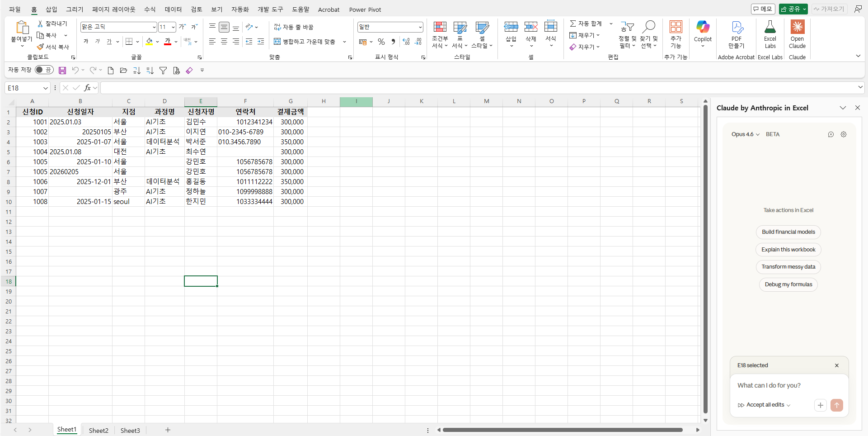Image resolution: width=868 pixels, height=436 pixels.
Task: Open the 수식 (Formulas) ribbon tab
Action: pyautogui.click(x=150, y=9)
